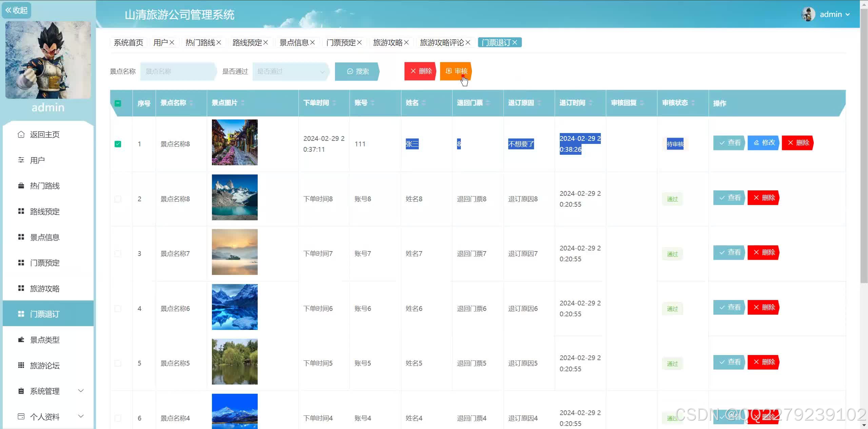Click the grid icon next to 景点信息

(x=21, y=237)
